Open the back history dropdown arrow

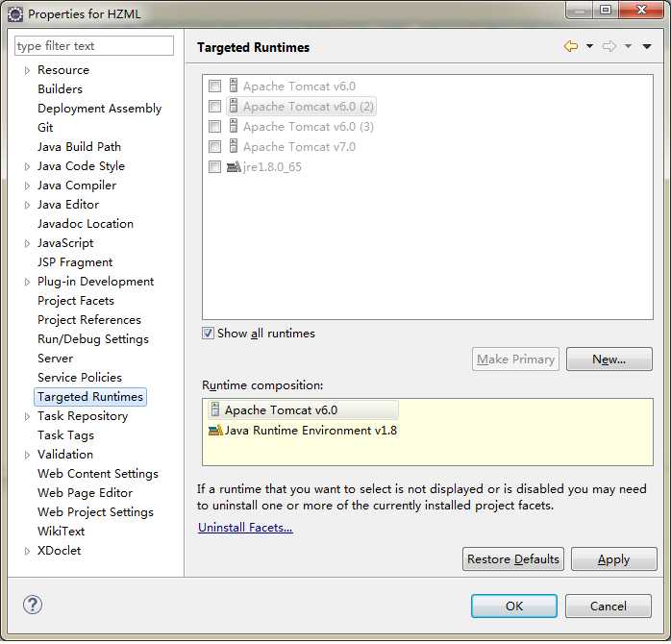click(x=589, y=46)
